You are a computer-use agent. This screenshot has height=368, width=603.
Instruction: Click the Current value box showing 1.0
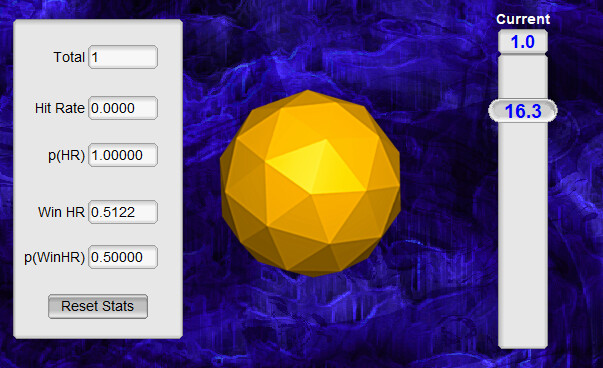(523, 42)
